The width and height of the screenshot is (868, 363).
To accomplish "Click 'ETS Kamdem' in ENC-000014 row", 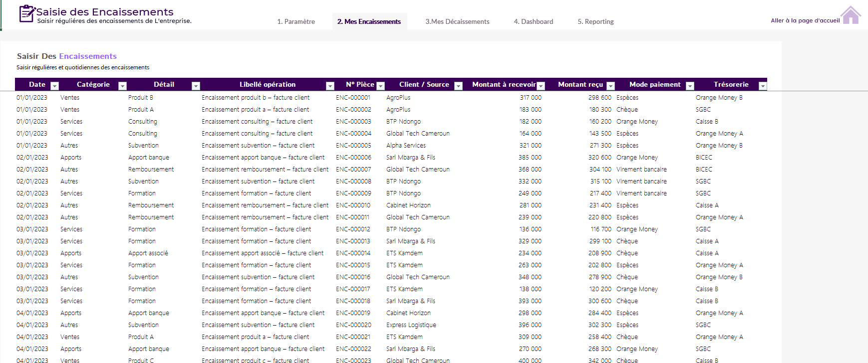I will click(x=404, y=253).
